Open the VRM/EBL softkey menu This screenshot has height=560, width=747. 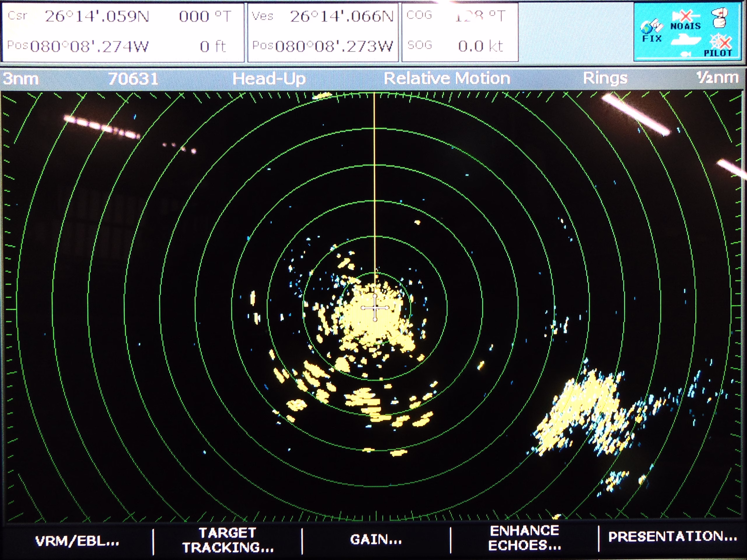pos(77,541)
